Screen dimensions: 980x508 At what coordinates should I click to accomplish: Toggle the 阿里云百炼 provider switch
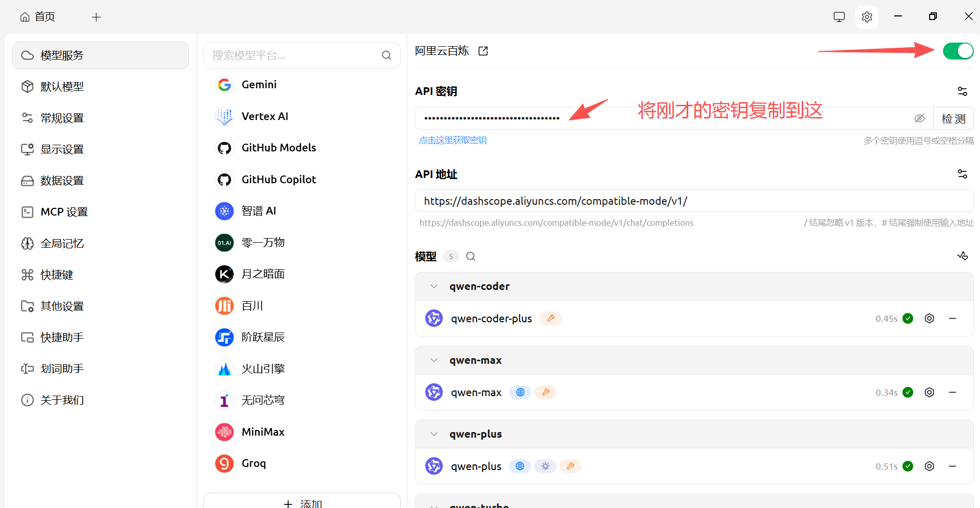(x=958, y=51)
